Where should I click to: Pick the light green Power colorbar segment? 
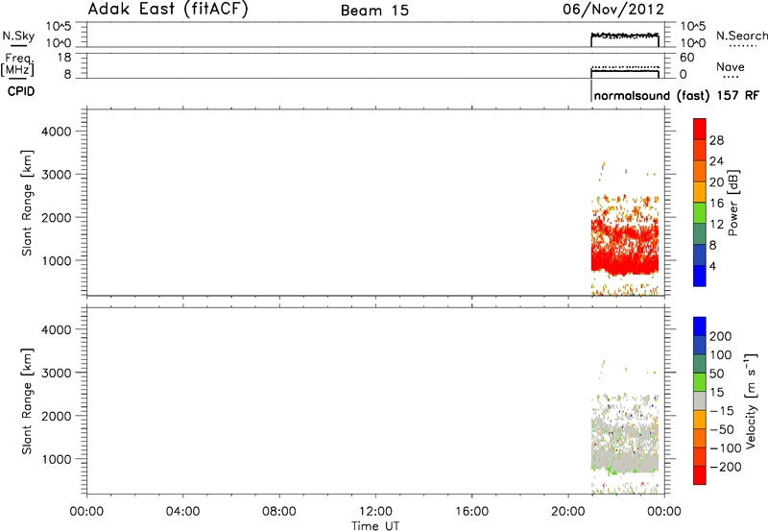(700, 213)
